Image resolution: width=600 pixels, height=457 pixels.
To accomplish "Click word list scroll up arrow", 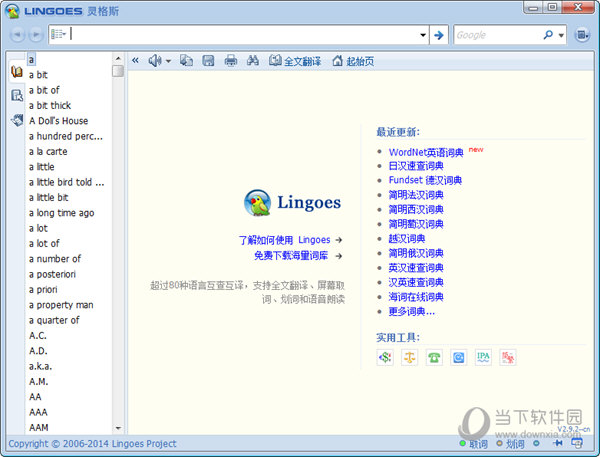I will point(118,58).
